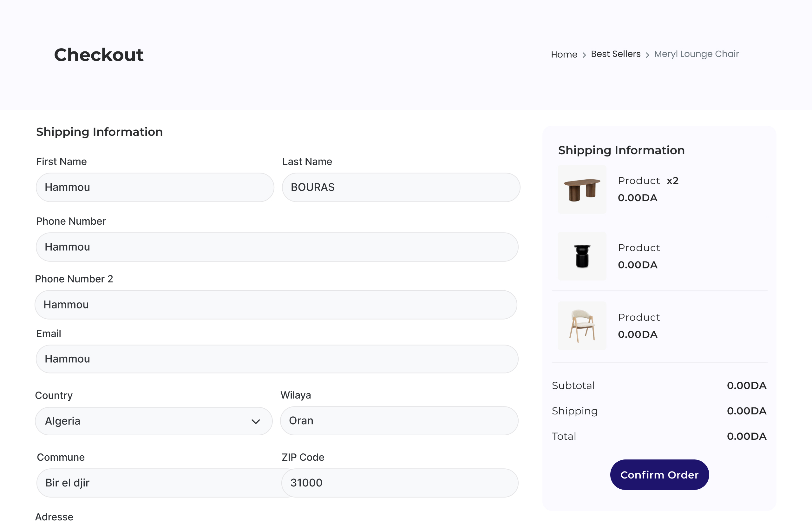This screenshot has height=528, width=812.
Task: Click breadcrumb arrow after Home
Action: [584, 55]
